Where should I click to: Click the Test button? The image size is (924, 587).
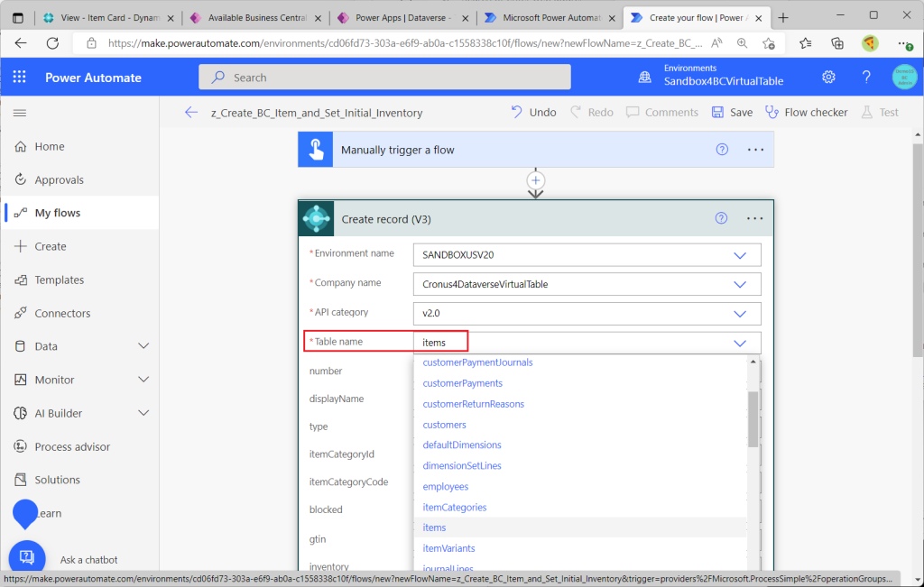point(880,113)
